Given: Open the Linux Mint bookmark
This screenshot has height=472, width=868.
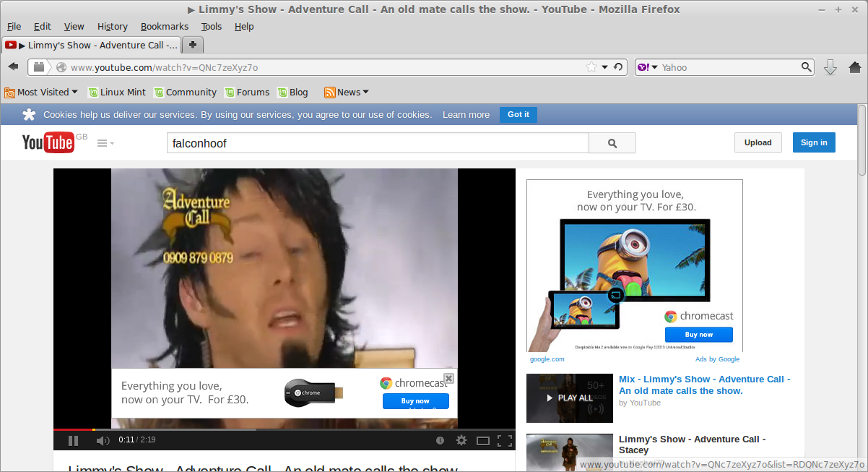Looking at the screenshot, I should (117, 92).
